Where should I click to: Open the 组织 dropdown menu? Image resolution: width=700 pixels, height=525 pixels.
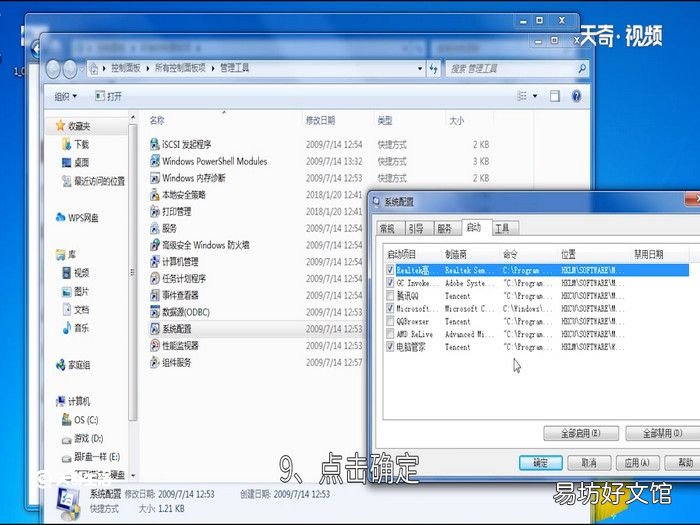(66, 96)
